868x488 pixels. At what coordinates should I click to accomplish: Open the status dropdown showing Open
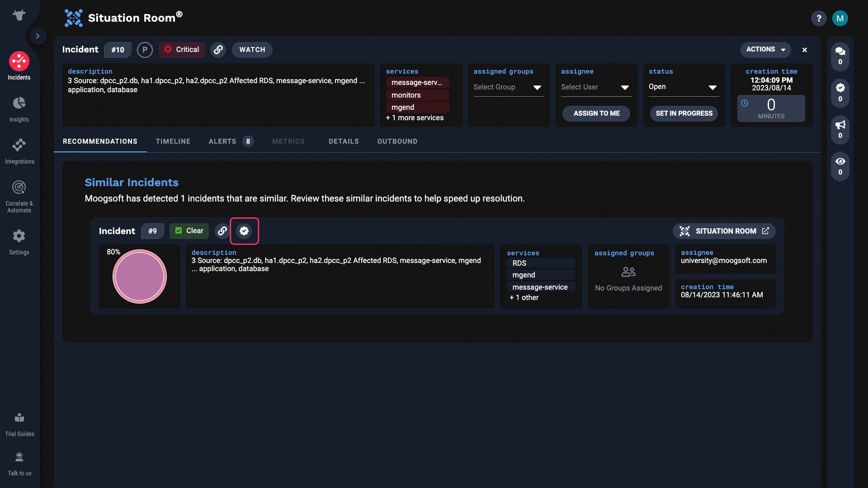pyautogui.click(x=683, y=87)
